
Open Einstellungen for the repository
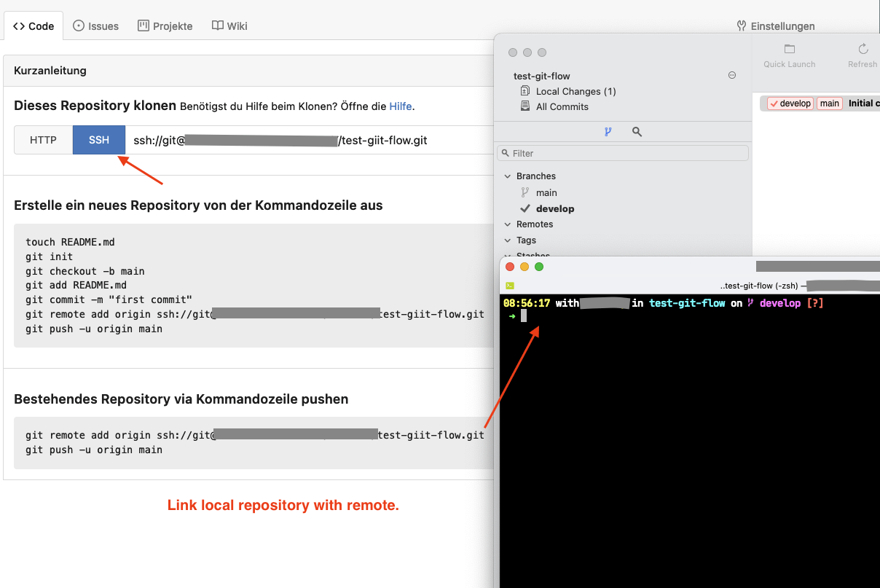click(776, 26)
